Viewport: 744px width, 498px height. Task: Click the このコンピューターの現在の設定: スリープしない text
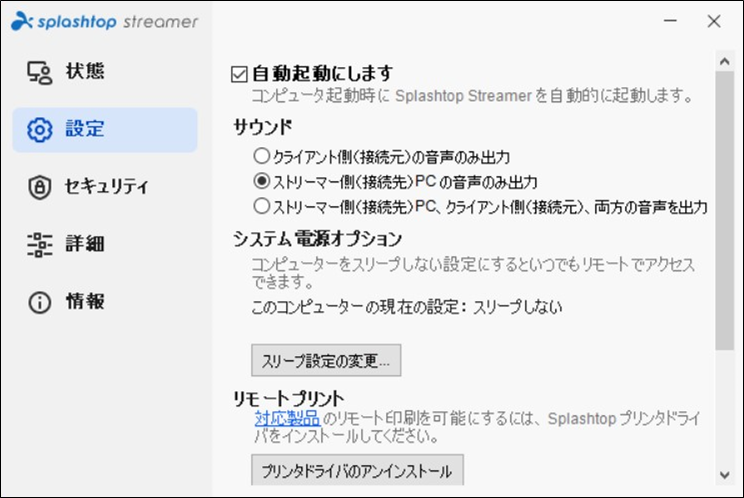[x=407, y=307]
